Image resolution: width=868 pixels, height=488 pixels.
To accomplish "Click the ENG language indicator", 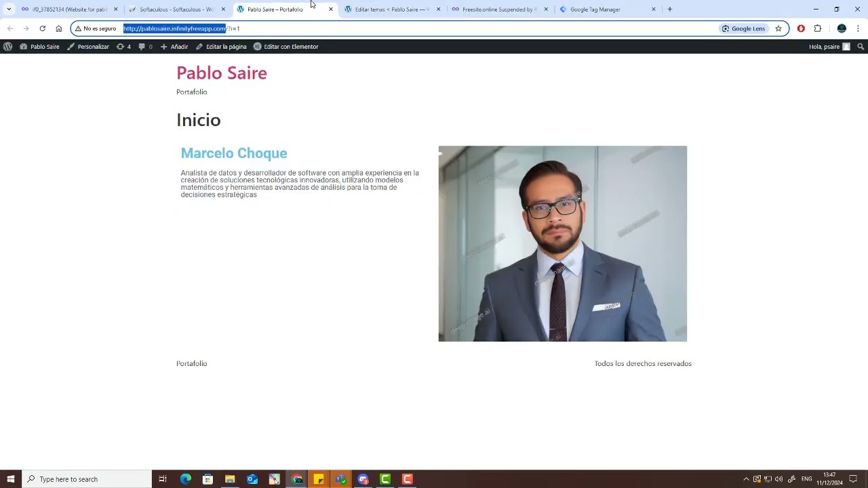I will [x=807, y=479].
